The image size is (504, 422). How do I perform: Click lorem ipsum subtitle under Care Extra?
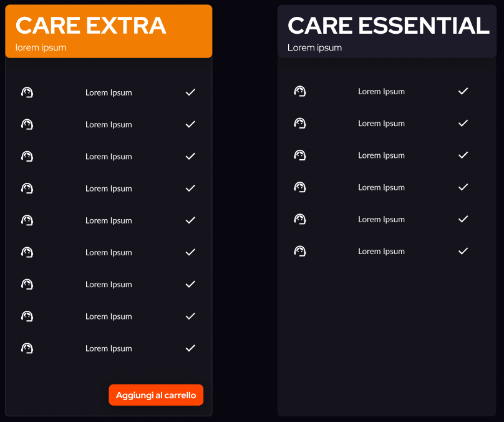pos(41,47)
